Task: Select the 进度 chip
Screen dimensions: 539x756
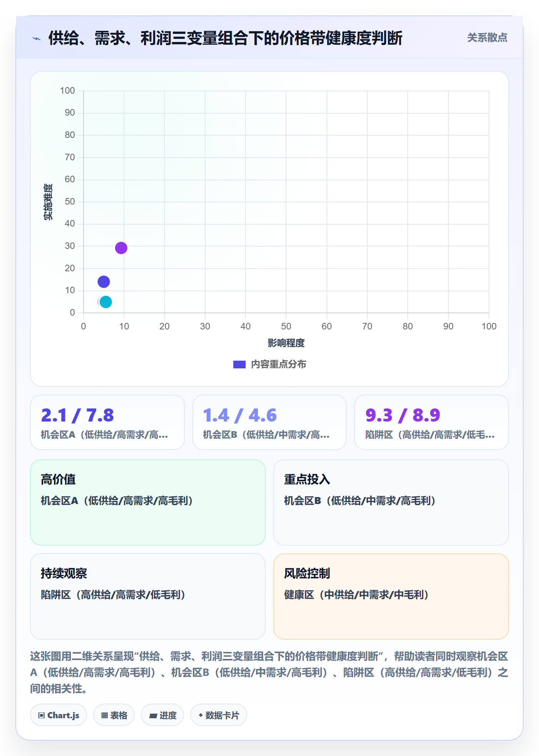Action: click(162, 715)
